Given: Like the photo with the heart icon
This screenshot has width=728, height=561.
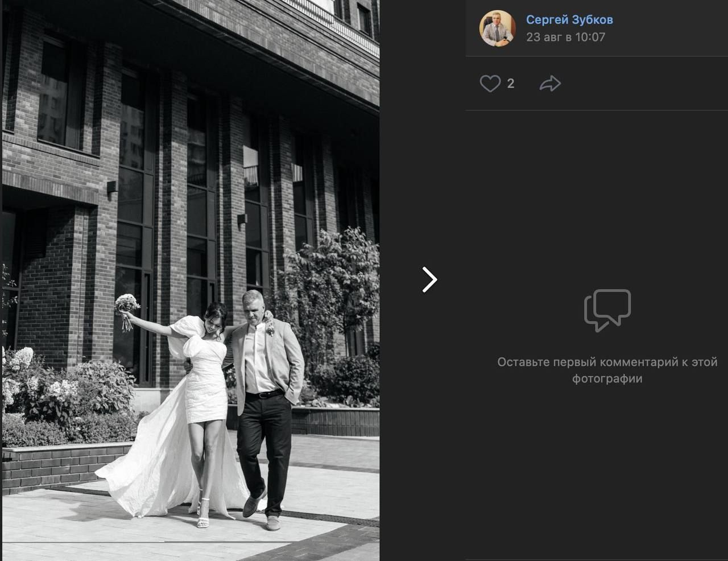Looking at the screenshot, I should coord(490,84).
